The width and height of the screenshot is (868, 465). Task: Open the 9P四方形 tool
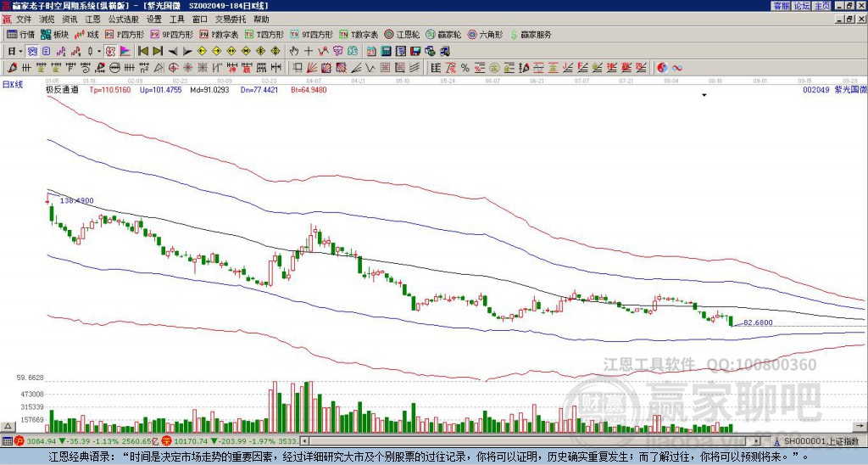coord(172,34)
